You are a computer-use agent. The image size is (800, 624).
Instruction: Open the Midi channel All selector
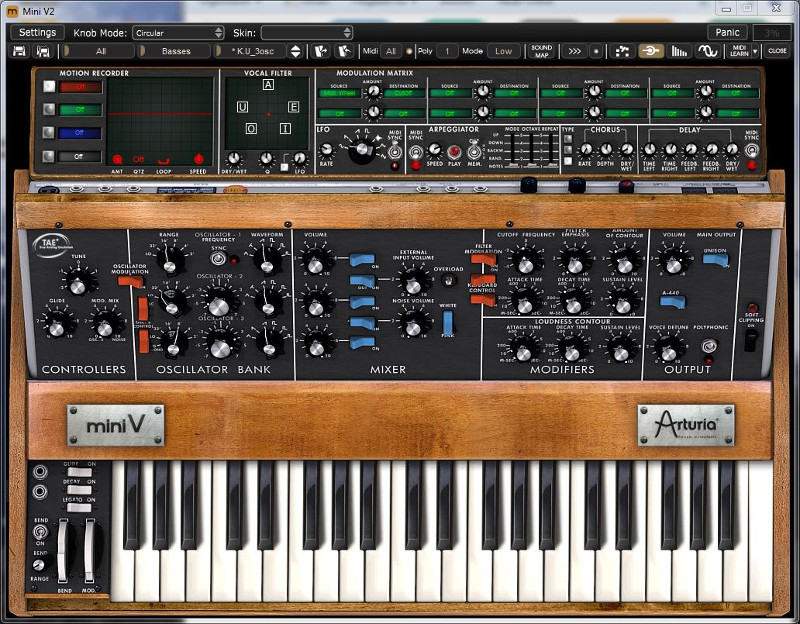coord(391,51)
